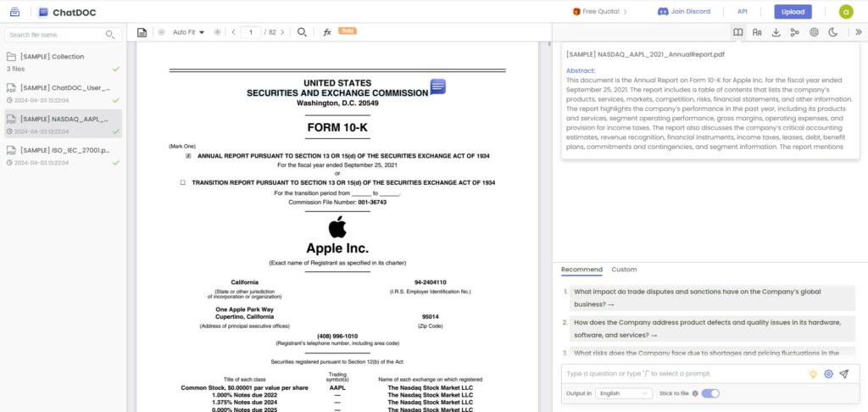Open the document overview book icon
The image size is (868, 412).
pos(738,32)
